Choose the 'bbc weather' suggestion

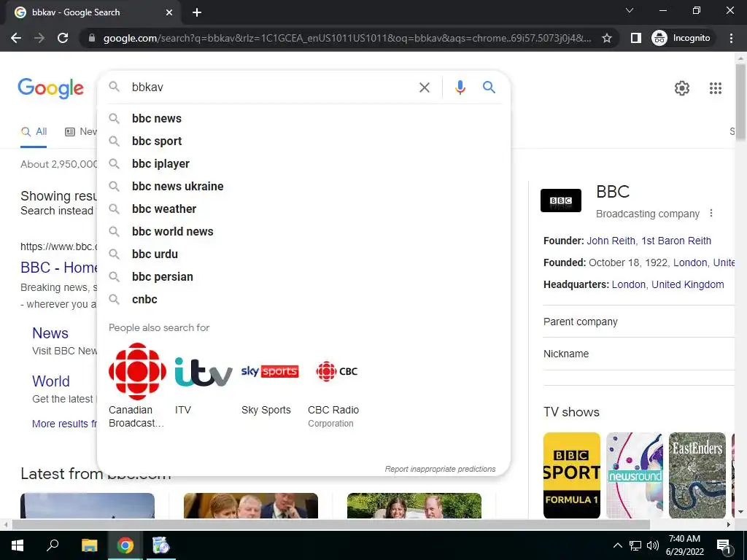[x=303, y=209]
